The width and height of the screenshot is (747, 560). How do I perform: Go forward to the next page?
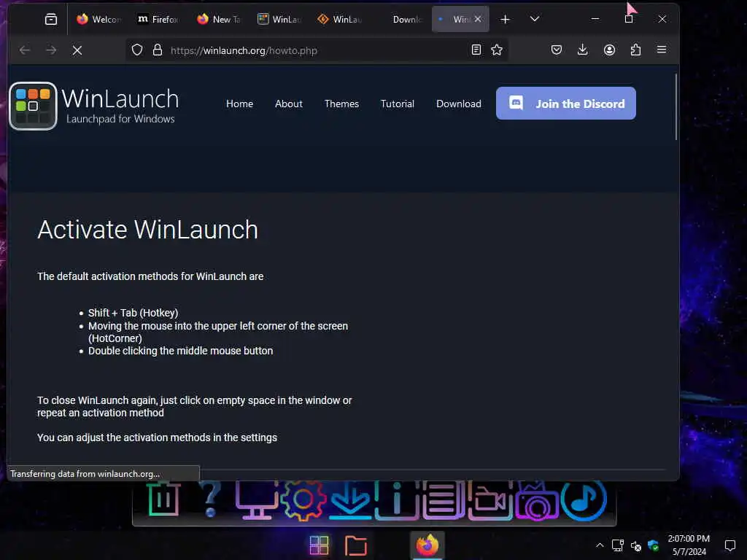(x=51, y=50)
